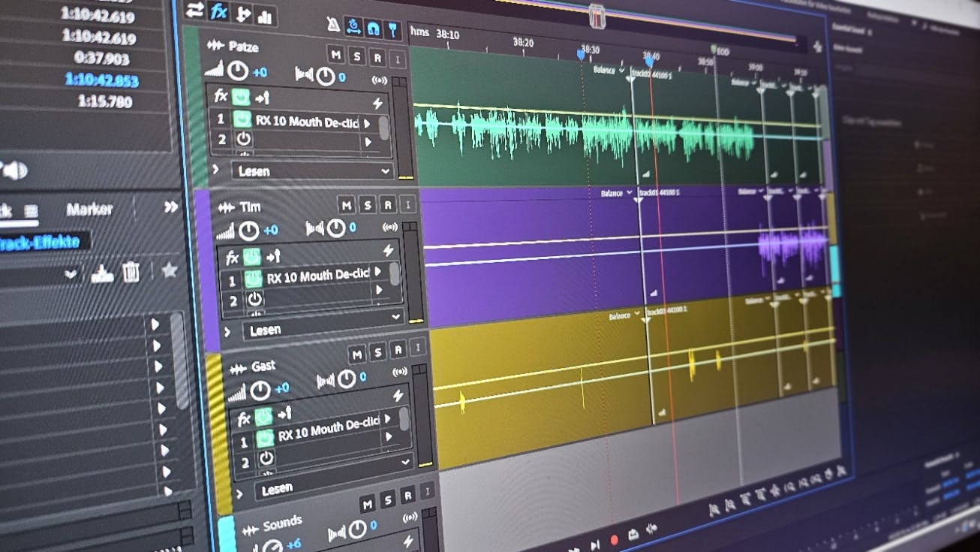Toggle the metronome icon
980x552 pixels.
pos(334,24)
